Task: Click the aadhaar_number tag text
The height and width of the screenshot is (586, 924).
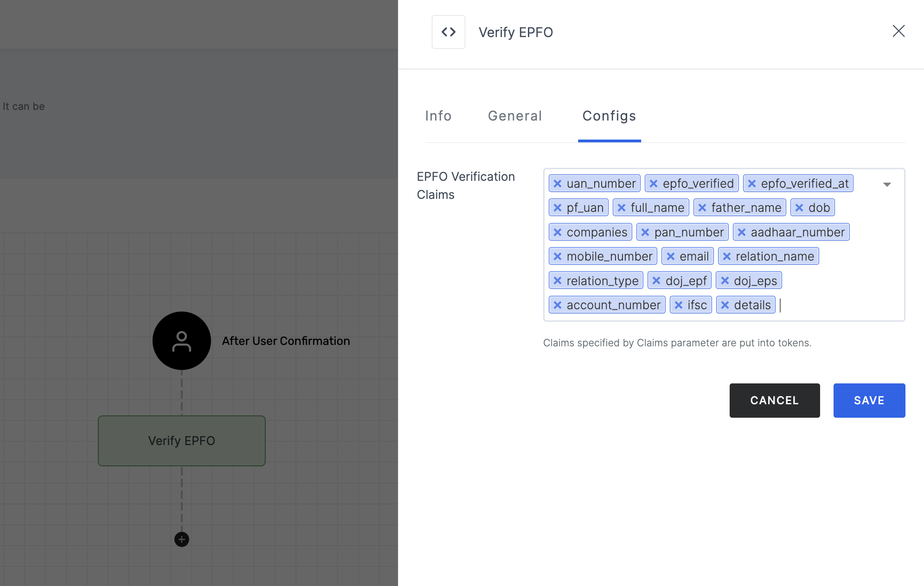Action: [x=798, y=232]
